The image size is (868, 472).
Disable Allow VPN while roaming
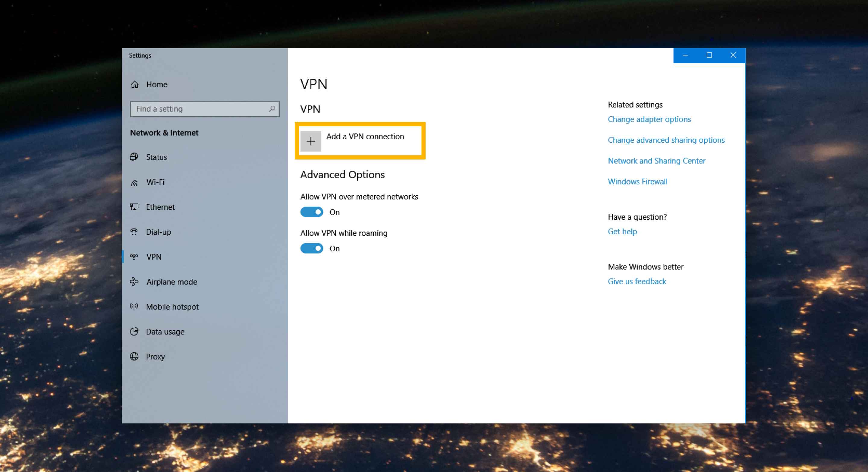[311, 248]
